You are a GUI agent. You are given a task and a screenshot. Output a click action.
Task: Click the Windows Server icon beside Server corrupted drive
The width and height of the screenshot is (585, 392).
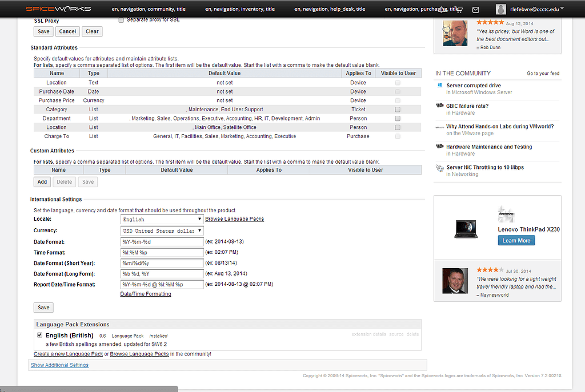pos(440,86)
